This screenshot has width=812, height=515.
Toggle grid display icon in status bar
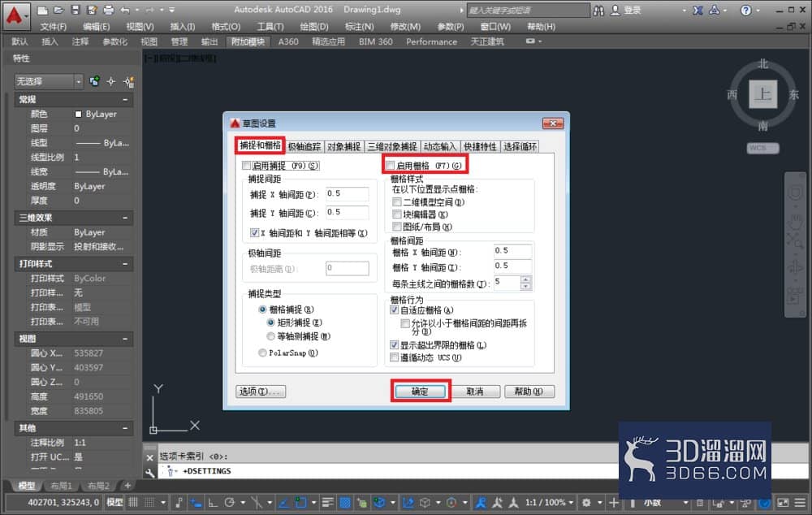[134, 502]
